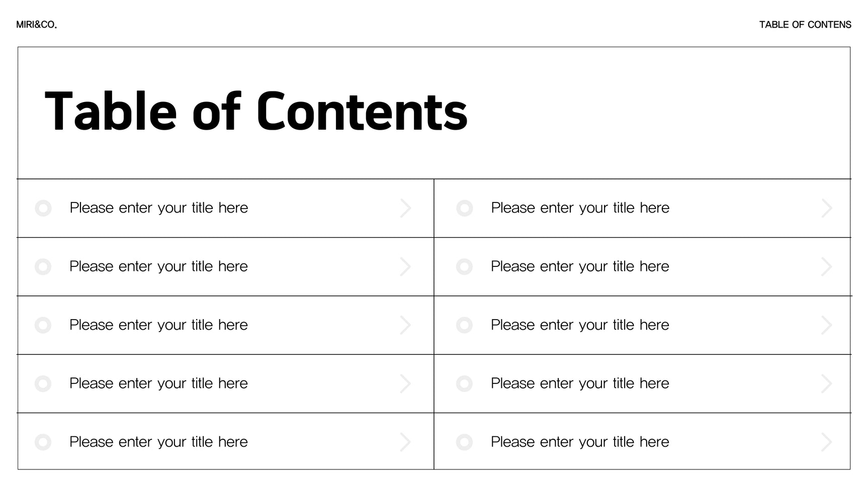Click the circle bullet in left column's bottom row
The height and width of the screenshot is (488, 868).
coord(43,442)
